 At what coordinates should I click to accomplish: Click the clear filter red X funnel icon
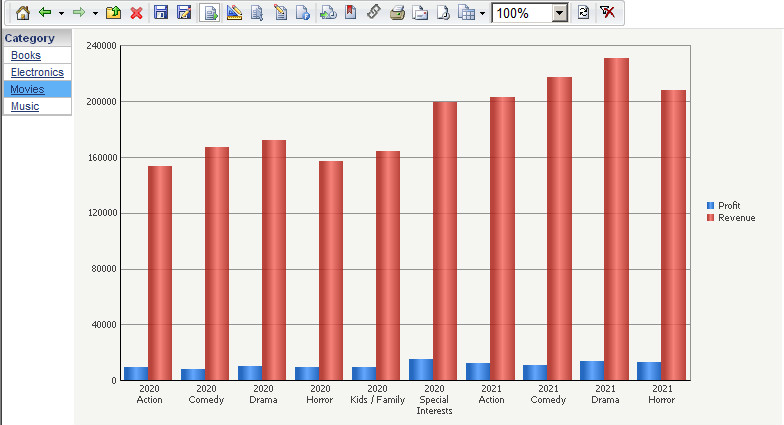pos(608,12)
